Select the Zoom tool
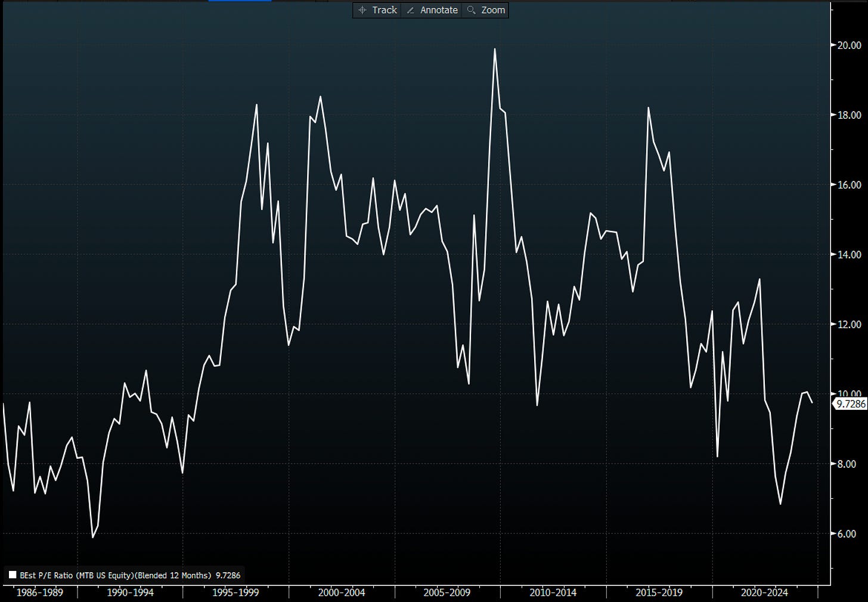The width and height of the screenshot is (868, 602). pos(485,10)
